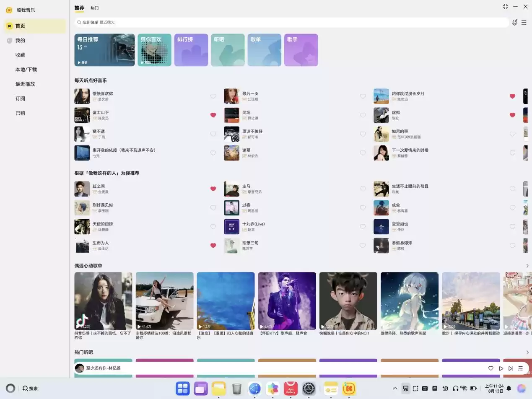Viewport: 532px width, 399px height.
Task: Open the 猜你喜欢 card
Action: (x=154, y=49)
